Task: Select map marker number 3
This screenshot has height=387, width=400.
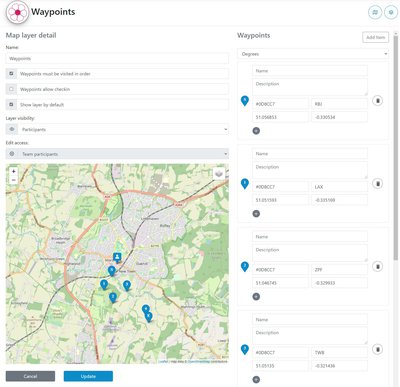Action: pos(127,285)
